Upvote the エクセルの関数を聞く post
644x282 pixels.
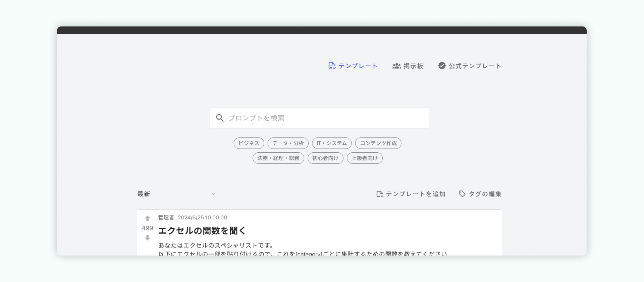pyautogui.click(x=147, y=218)
